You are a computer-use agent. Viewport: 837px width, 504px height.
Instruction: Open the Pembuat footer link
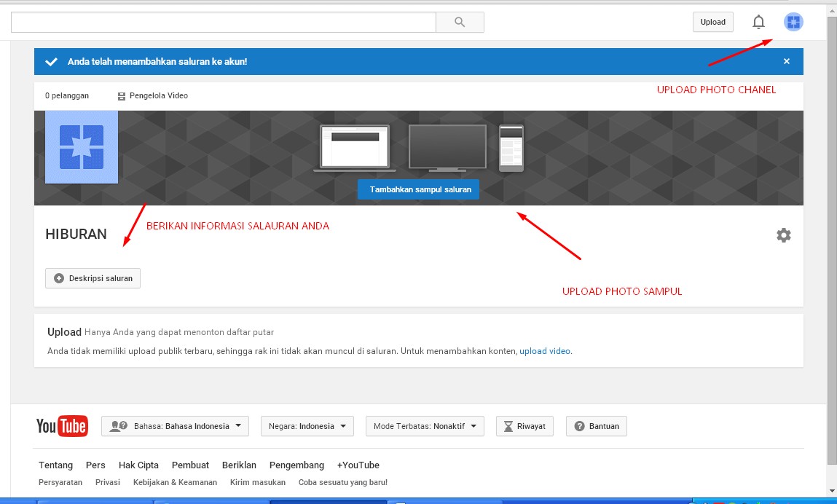pyautogui.click(x=191, y=465)
